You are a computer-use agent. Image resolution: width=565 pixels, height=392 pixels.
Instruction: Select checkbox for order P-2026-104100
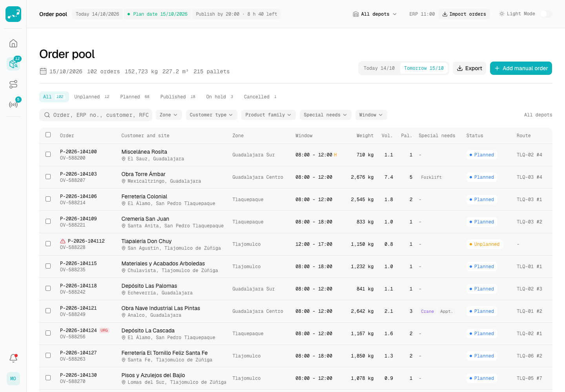pos(48,154)
